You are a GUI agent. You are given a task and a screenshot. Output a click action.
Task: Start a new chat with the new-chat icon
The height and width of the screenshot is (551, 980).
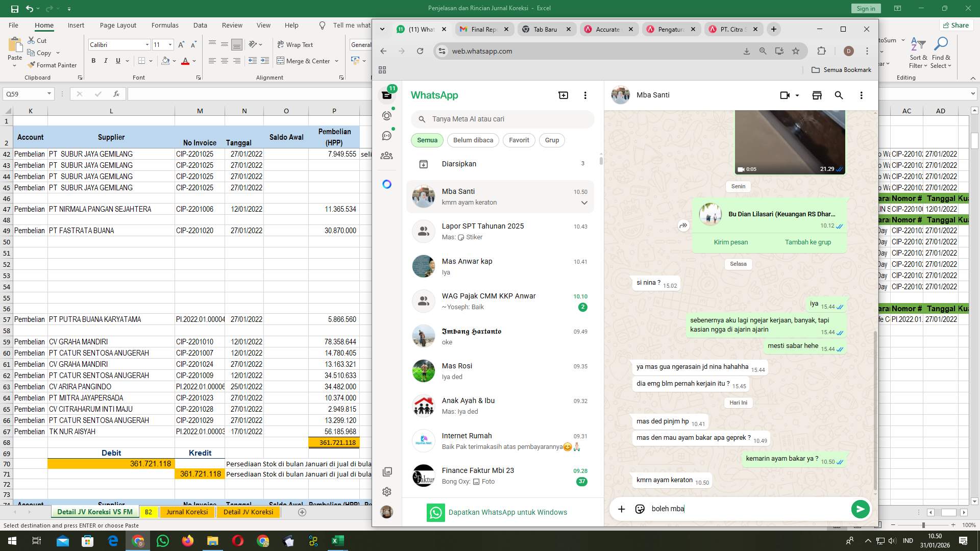[x=562, y=95]
